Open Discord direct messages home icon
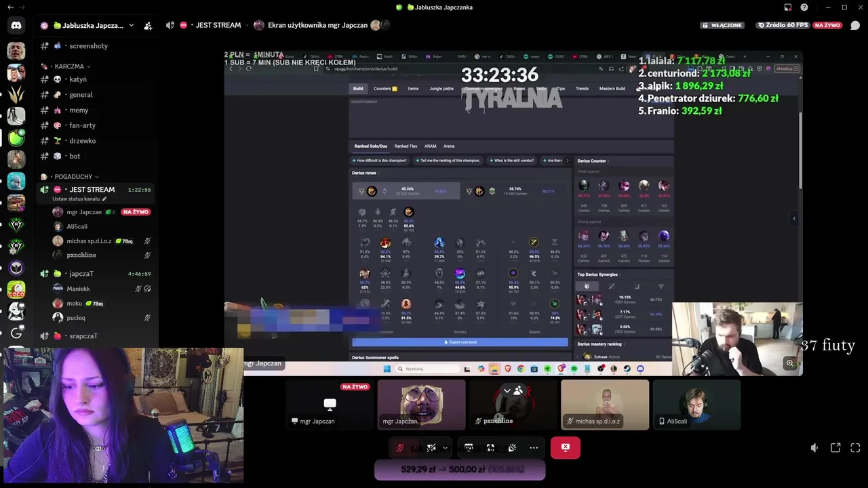 (x=16, y=25)
